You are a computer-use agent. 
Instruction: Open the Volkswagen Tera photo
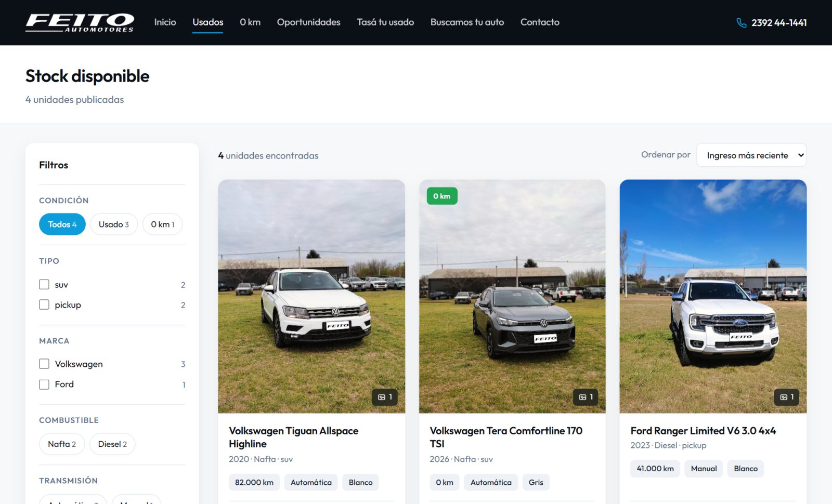(x=512, y=296)
